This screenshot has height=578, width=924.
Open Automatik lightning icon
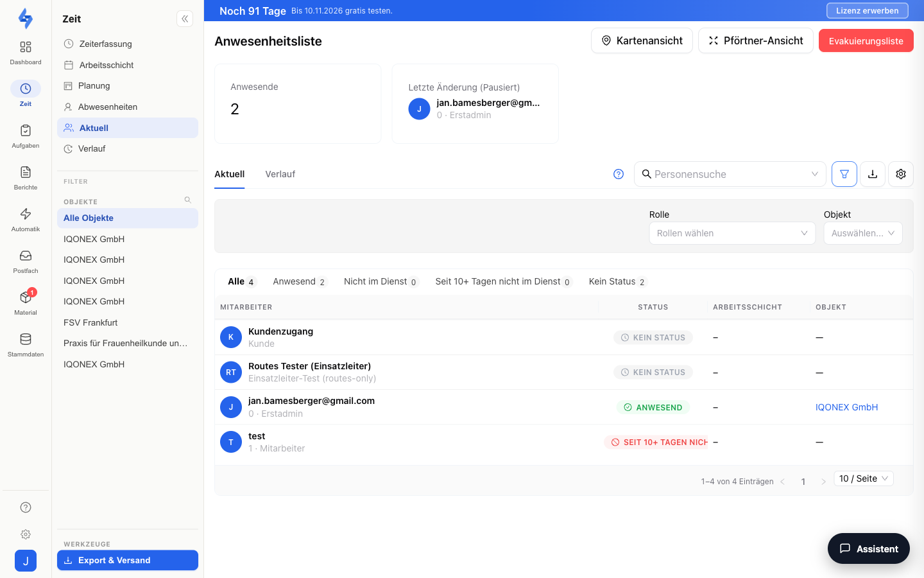[x=26, y=214]
